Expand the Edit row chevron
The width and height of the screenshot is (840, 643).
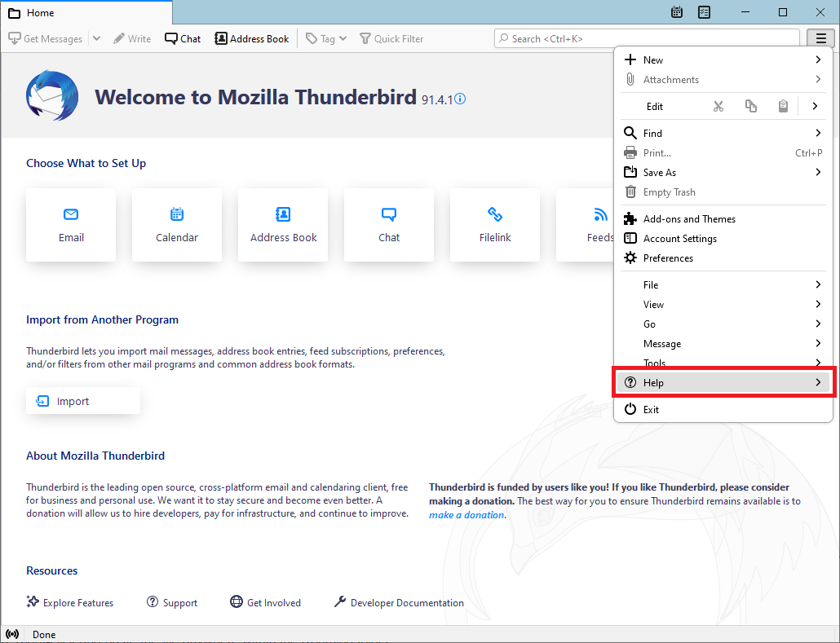point(814,106)
